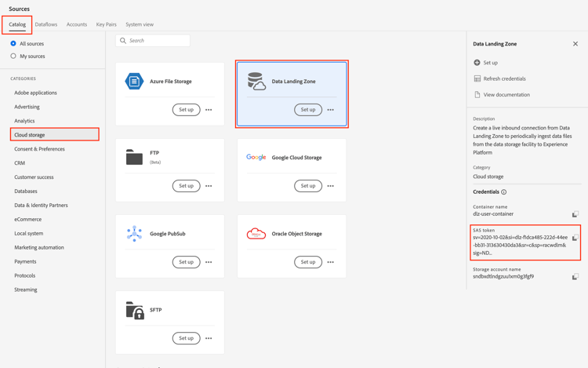
Task: Select Streaming category
Action: click(26, 290)
